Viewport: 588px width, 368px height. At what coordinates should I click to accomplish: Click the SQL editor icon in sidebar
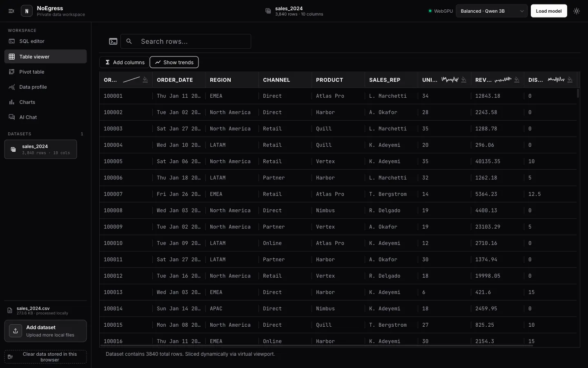coord(12,41)
